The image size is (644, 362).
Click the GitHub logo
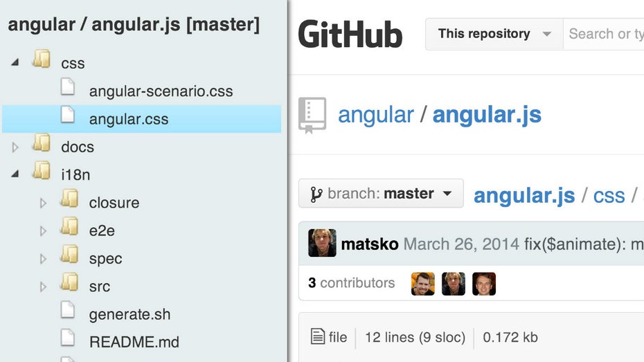[x=350, y=34]
